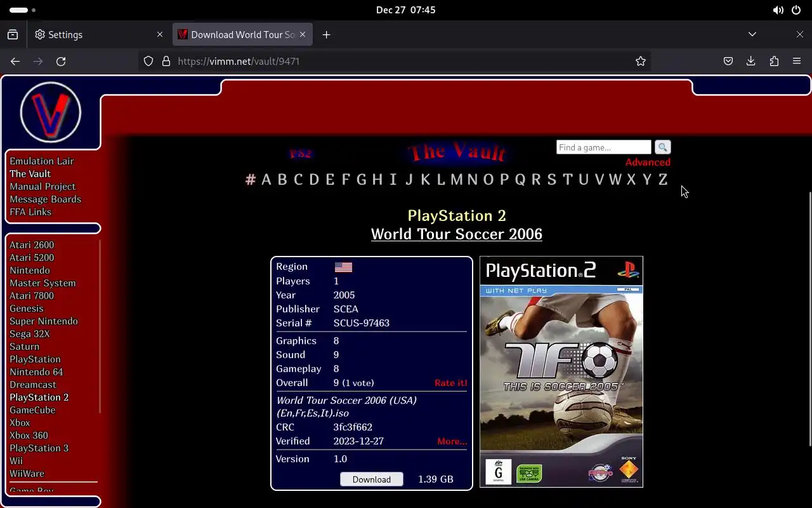Open the system volume icon
The width and height of the screenshot is (812, 508).
click(x=778, y=10)
